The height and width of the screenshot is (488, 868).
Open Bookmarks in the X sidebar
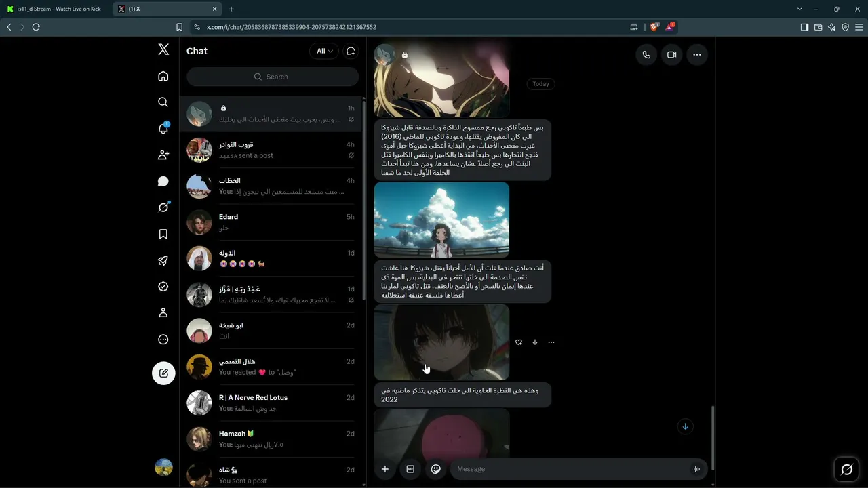coord(163,234)
